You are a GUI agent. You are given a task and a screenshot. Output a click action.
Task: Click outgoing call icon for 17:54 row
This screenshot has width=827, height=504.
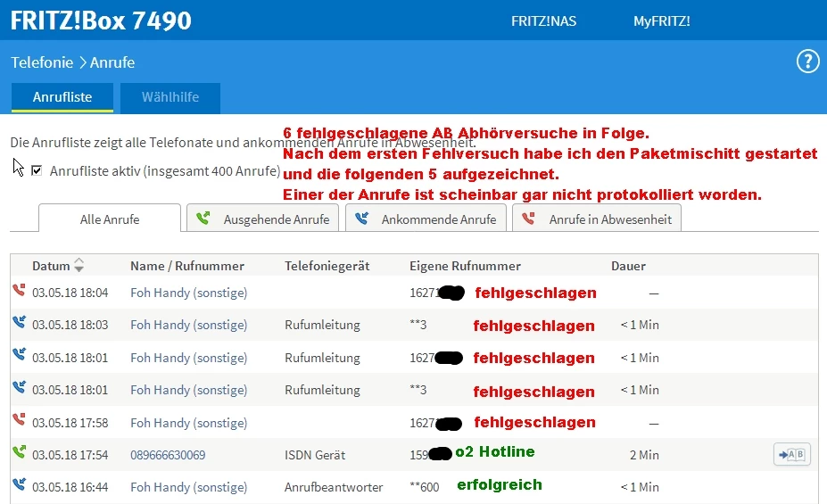coord(19,451)
